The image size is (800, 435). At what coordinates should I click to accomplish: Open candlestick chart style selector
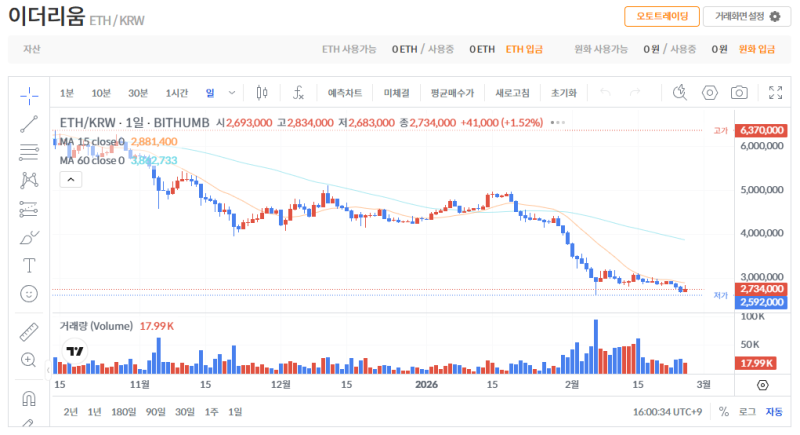(262, 93)
